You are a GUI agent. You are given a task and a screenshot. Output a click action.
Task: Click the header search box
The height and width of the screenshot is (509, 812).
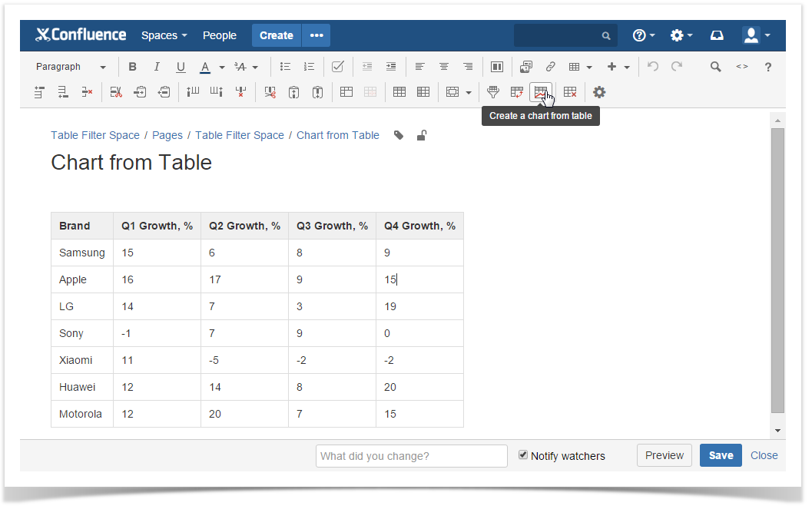(x=565, y=35)
